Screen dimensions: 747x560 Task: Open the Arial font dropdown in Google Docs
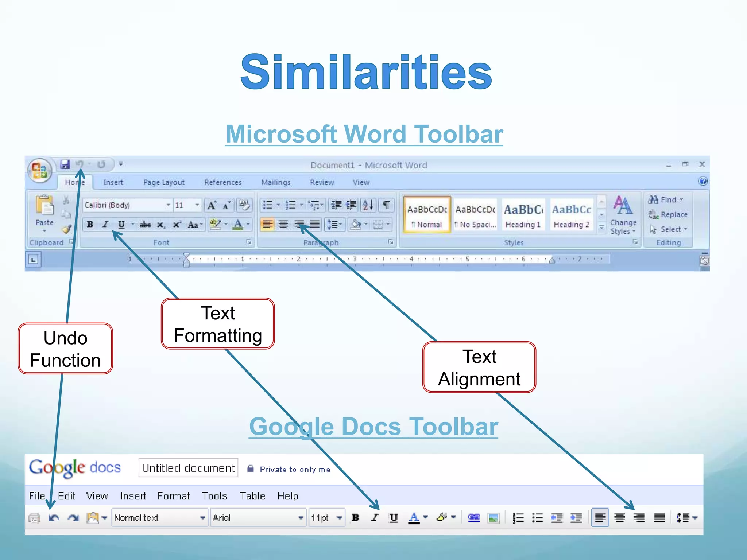258,518
